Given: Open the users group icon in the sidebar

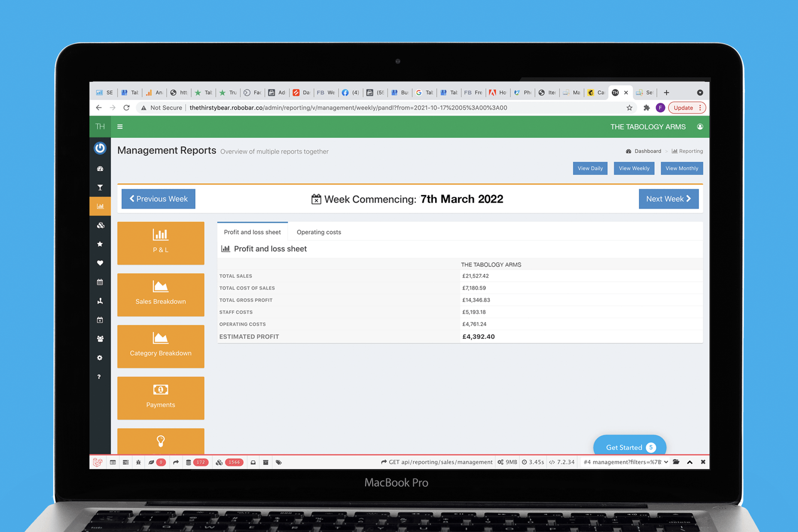Looking at the screenshot, I should [100, 339].
